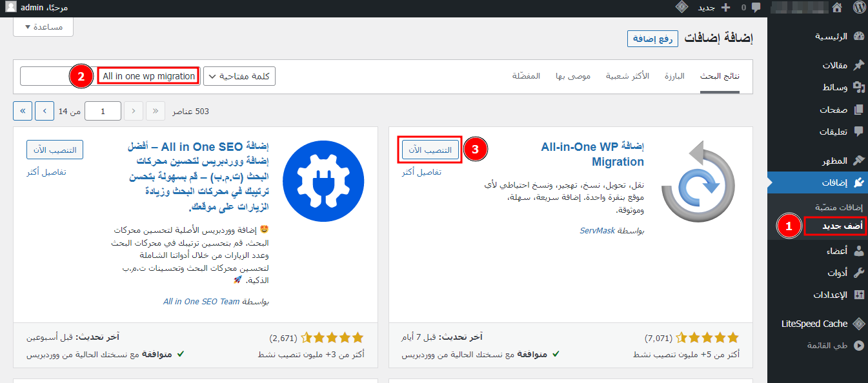The image size is (868, 383).
Task: Open the comments bubble icon in admin bar
Action: pos(756,8)
